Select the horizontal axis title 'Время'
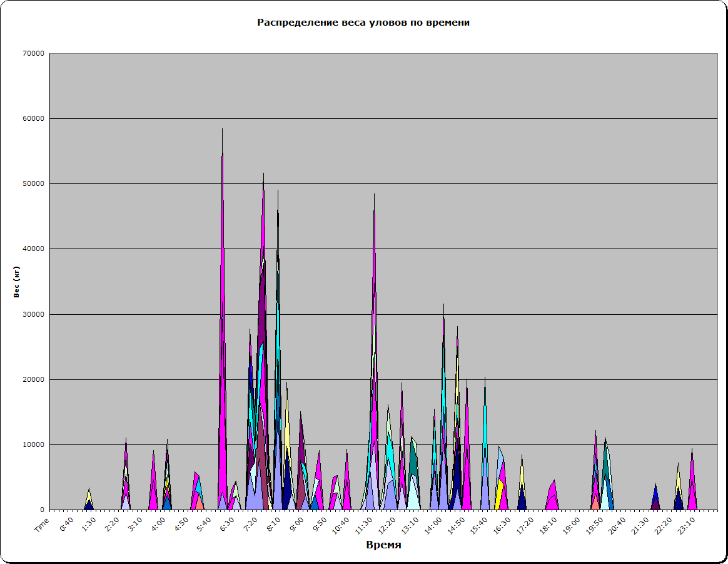728x564 pixels. point(383,545)
